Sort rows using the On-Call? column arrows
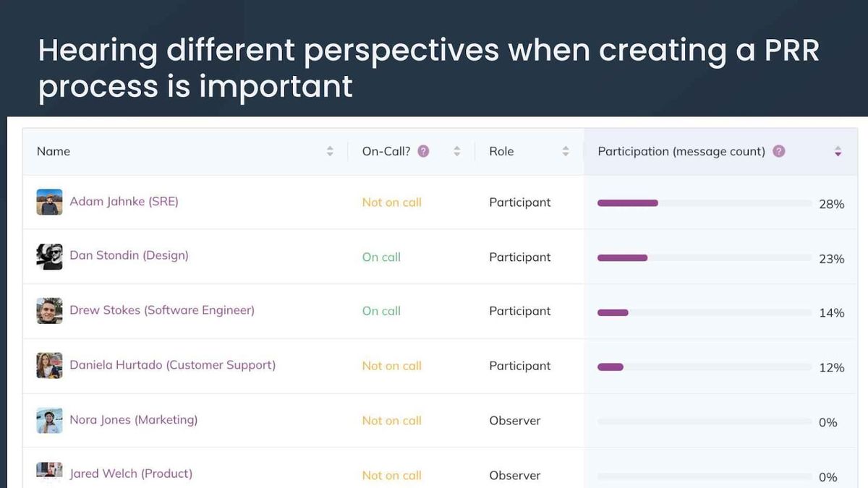 [x=456, y=151]
